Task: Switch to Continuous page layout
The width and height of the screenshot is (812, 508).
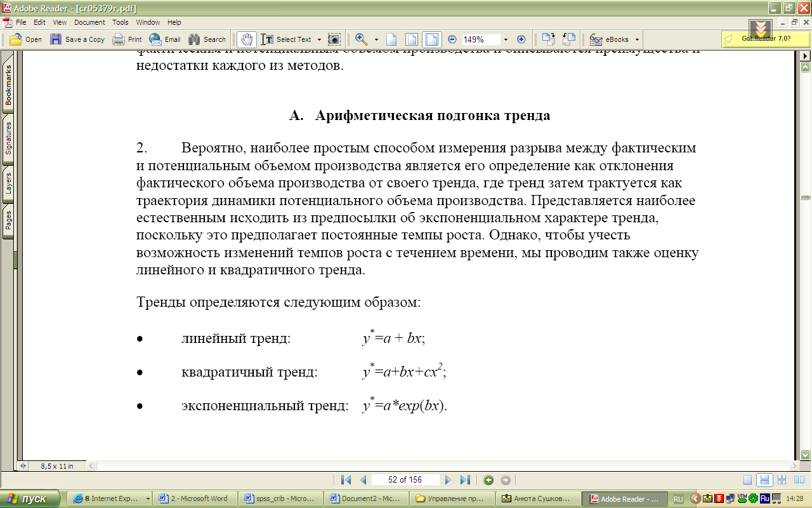Action: (765, 480)
